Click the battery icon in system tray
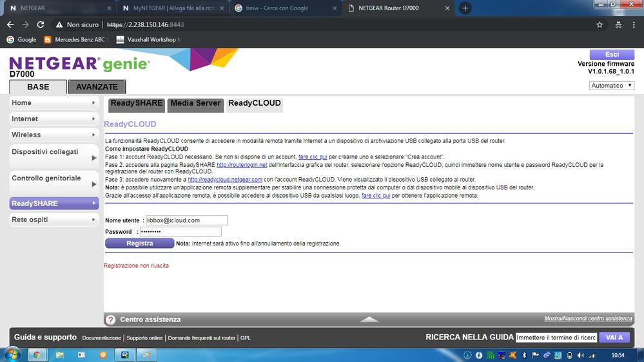Screen dimensions: 644x362 pyautogui.click(x=570, y=356)
